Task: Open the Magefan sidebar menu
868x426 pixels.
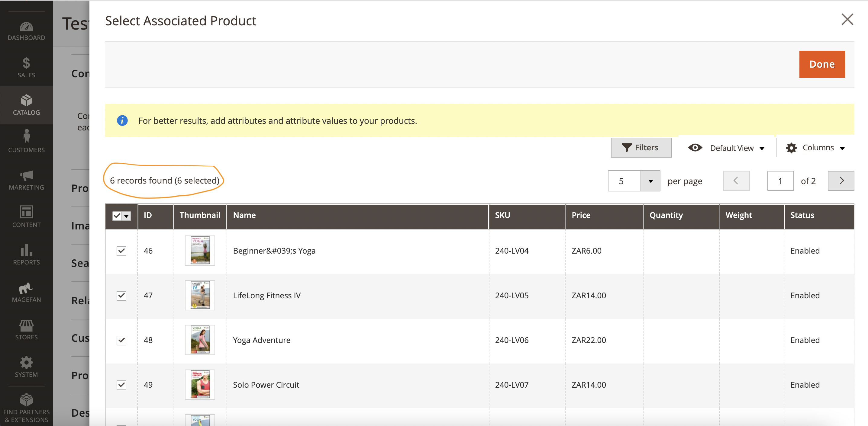Action: (x=26, y=291)
